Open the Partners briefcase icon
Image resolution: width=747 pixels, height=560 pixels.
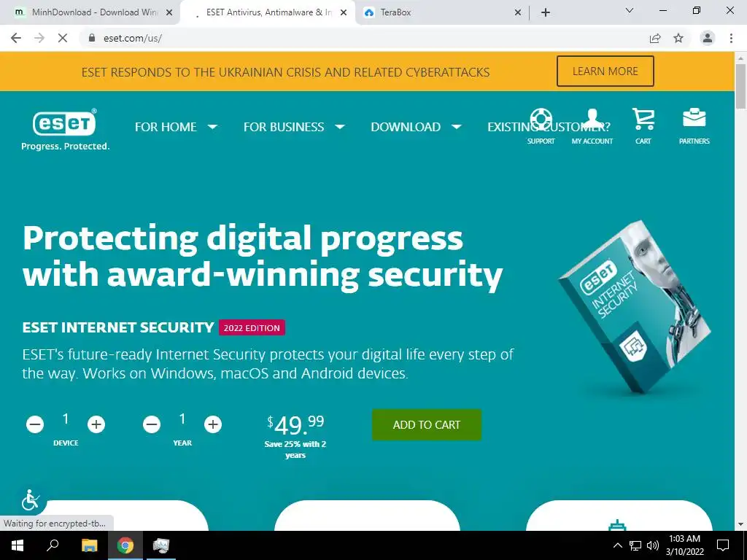click(694, 118)
